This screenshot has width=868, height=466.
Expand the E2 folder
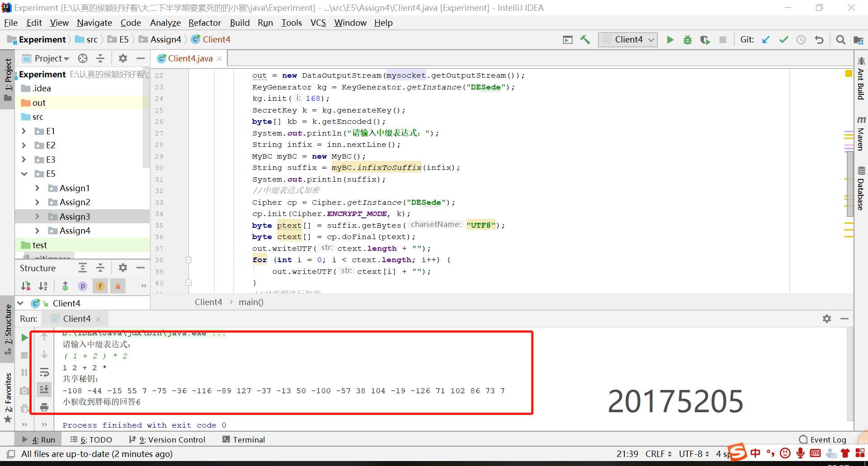pyautogui.click(x=24, y=146)
